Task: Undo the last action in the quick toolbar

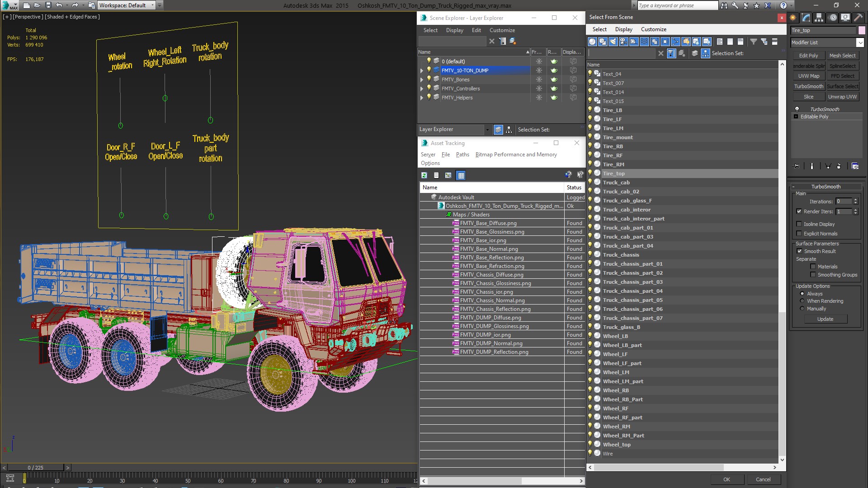Action: click(59, 5)
